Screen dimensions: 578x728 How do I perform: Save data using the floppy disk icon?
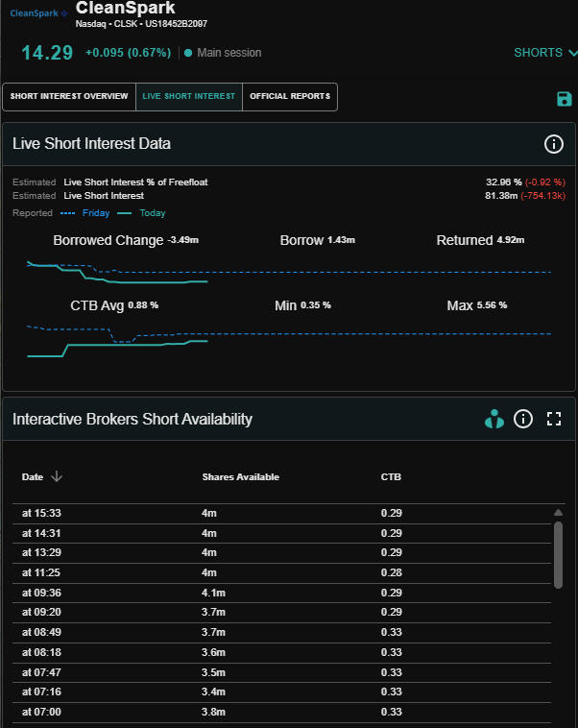pos(564,99)
